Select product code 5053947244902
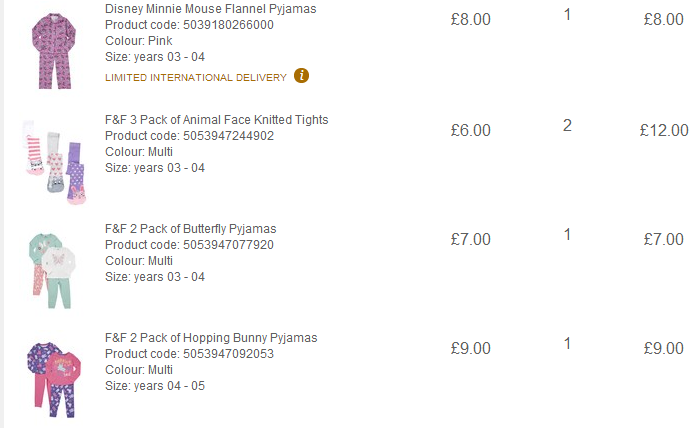 (228, 136)
